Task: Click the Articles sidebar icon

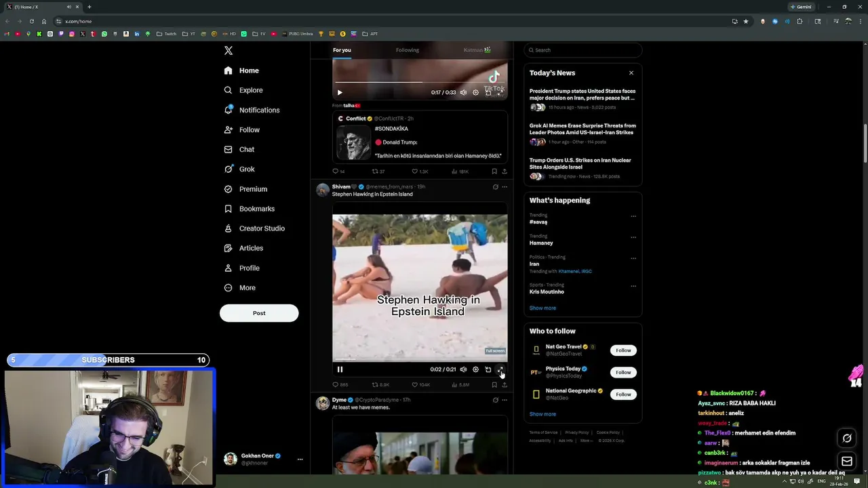Action: tap(229, 248)
